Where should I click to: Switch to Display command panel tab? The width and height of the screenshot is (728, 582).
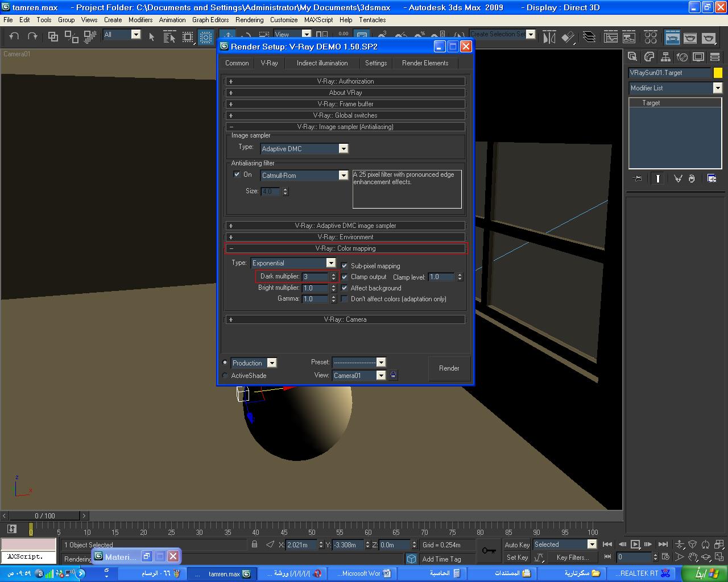(698, 56)
